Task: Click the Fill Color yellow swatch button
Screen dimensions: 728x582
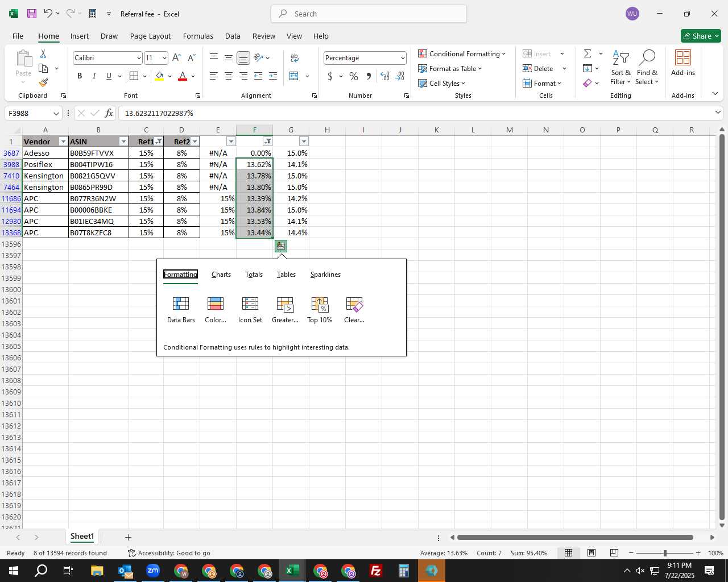Action: [x=159, y=76]
